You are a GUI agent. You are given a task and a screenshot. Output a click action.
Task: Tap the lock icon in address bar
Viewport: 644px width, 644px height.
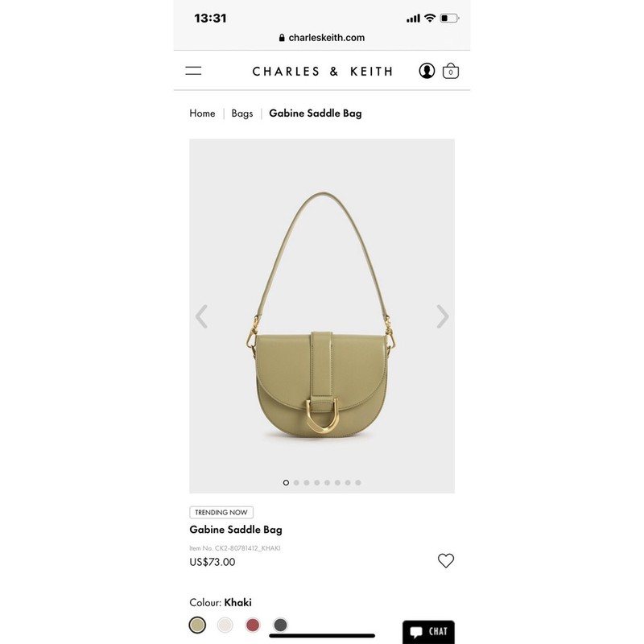point(282,38)
